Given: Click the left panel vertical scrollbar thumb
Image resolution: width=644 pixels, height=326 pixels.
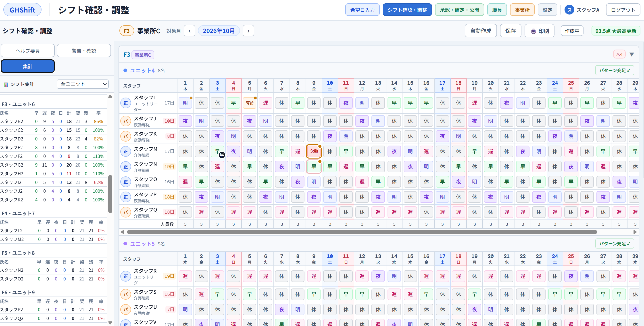Looking at the screenshot, I should [x=110, y=194].
